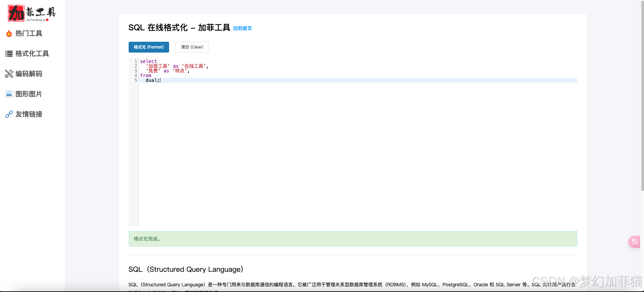
Task: Click the 格式化完成。 status message
Action: (353, 239)
